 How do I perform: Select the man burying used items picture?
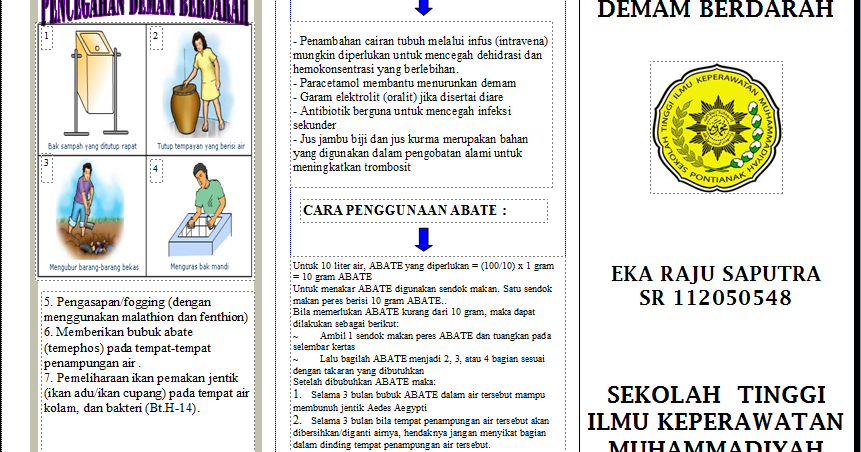(91, 210)
